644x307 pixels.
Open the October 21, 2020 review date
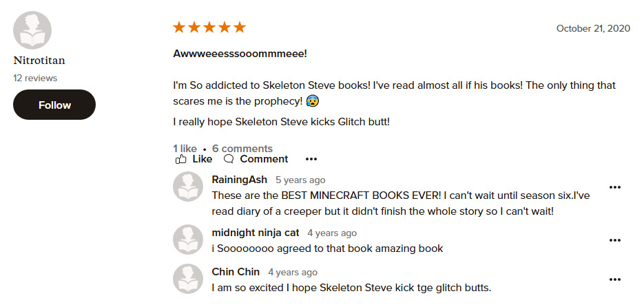click(x=593, y=28)
